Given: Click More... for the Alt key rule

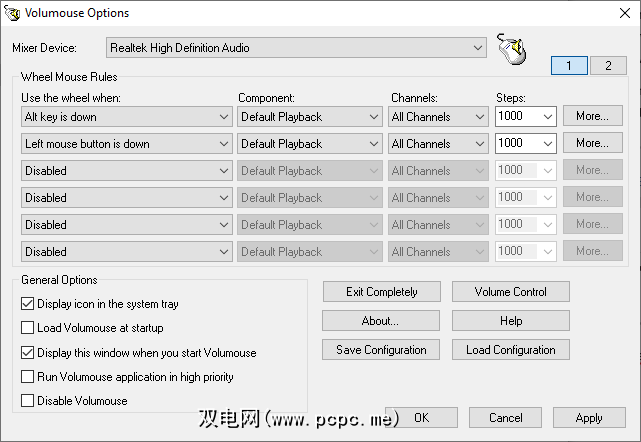Looking at the screenshot, I should point(593,116).
